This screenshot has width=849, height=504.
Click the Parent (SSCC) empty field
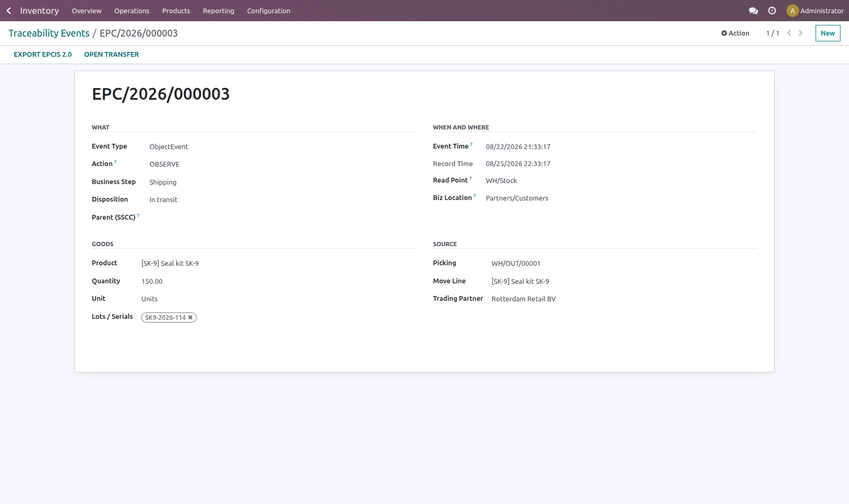(x=282, y=218)
